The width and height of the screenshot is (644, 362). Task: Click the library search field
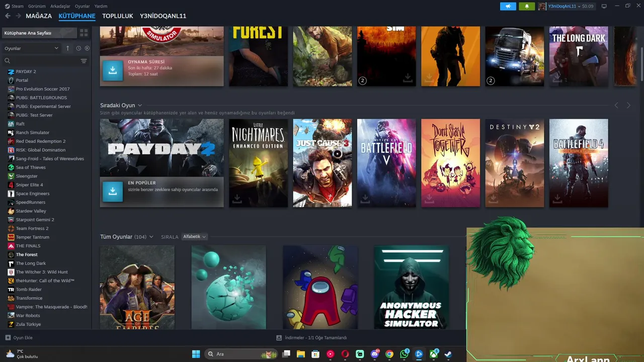[41, 61]
